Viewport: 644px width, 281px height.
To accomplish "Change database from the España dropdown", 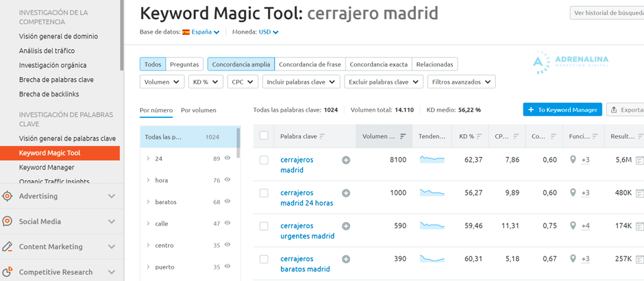I will (x=206, y=32).
